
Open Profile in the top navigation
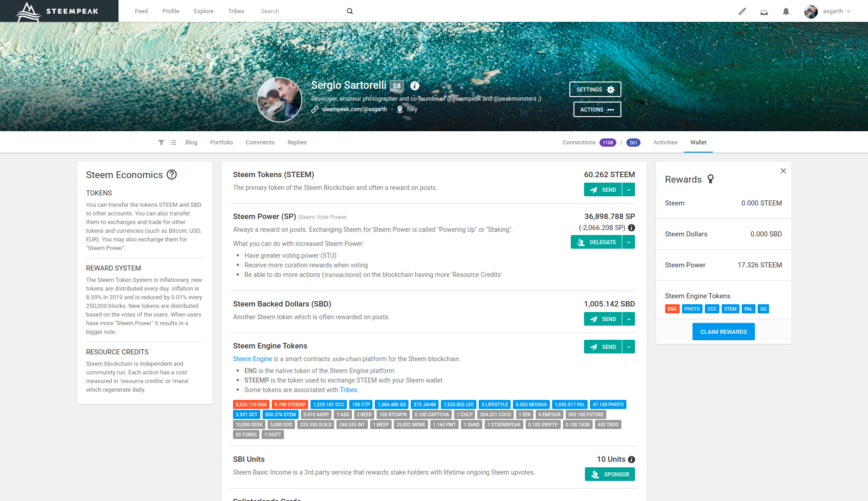171,11
